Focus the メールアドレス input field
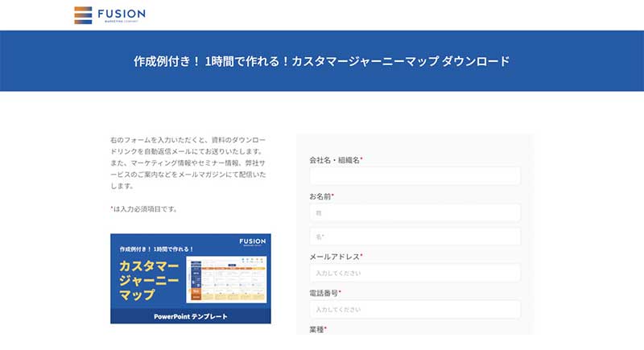 415,273
